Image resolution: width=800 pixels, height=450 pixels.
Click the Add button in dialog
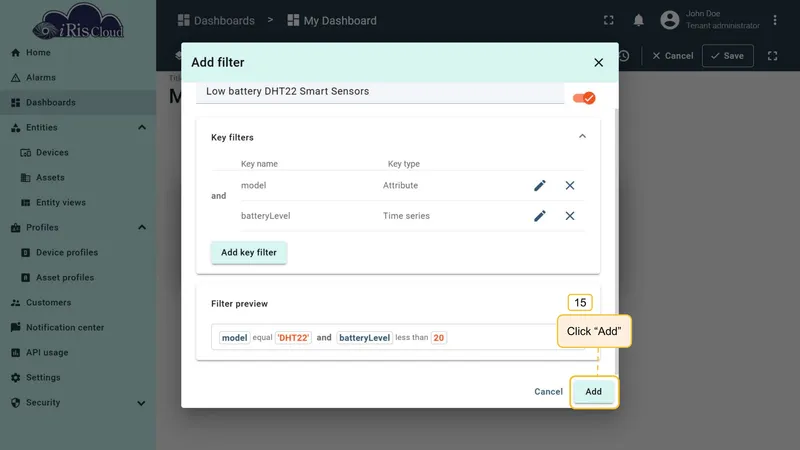[593, 391]
